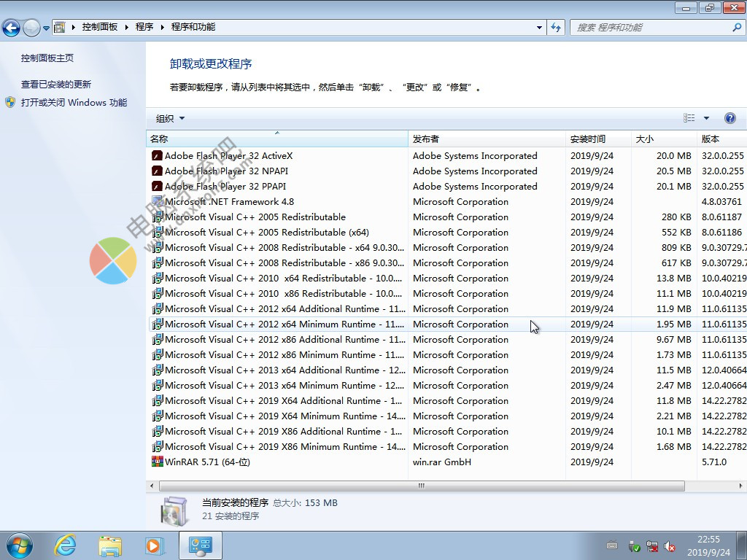The image size is (747, 560).
Task: Click the Windows Start button
Action: point(19,545)
